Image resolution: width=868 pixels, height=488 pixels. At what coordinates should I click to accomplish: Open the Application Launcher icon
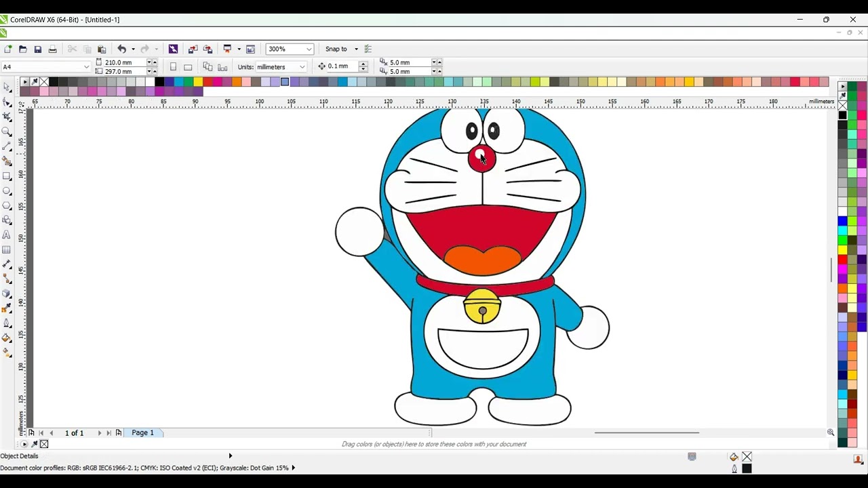[x=228, y=49]
